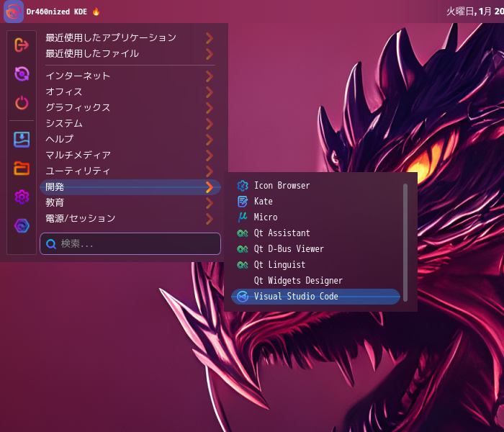Open the software download icon in sidebar
504x432 pixels.
(22, 140)
